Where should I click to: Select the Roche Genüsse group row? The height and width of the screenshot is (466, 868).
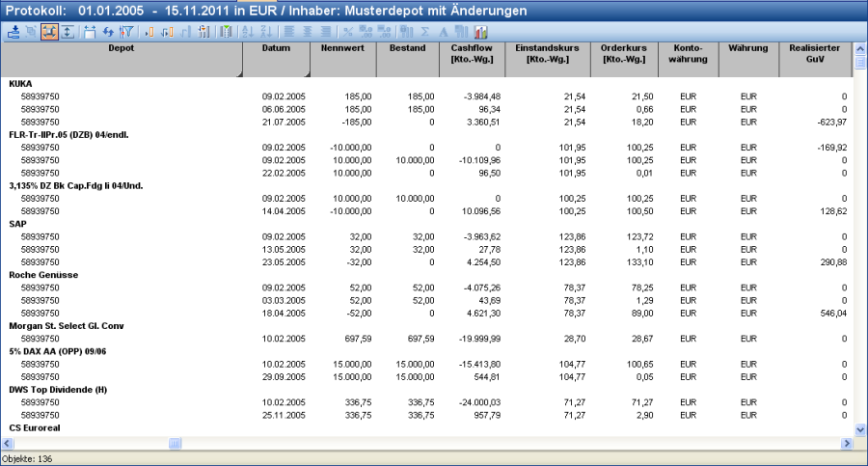[x=41, y=275]
